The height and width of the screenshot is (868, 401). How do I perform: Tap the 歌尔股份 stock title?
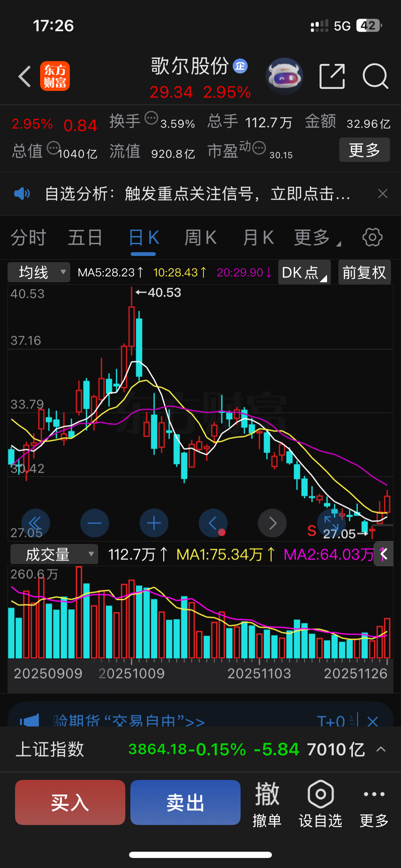[x=190, y=66]
